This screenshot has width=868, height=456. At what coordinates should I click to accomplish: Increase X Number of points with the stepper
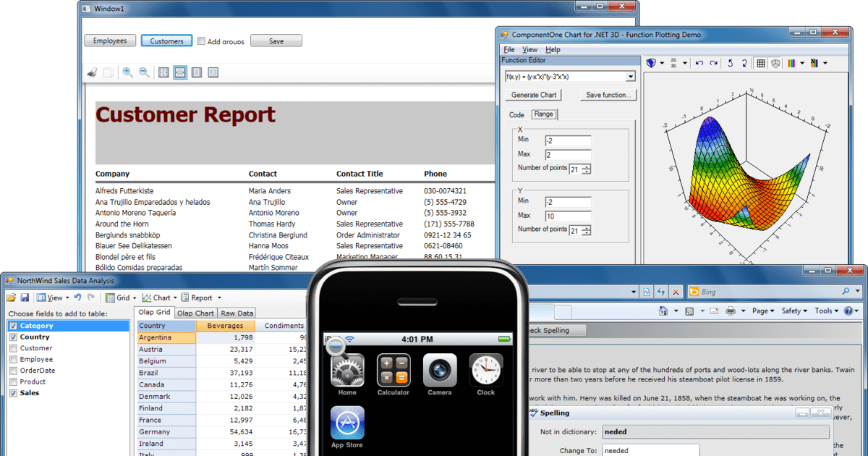[x=585, y=165]
